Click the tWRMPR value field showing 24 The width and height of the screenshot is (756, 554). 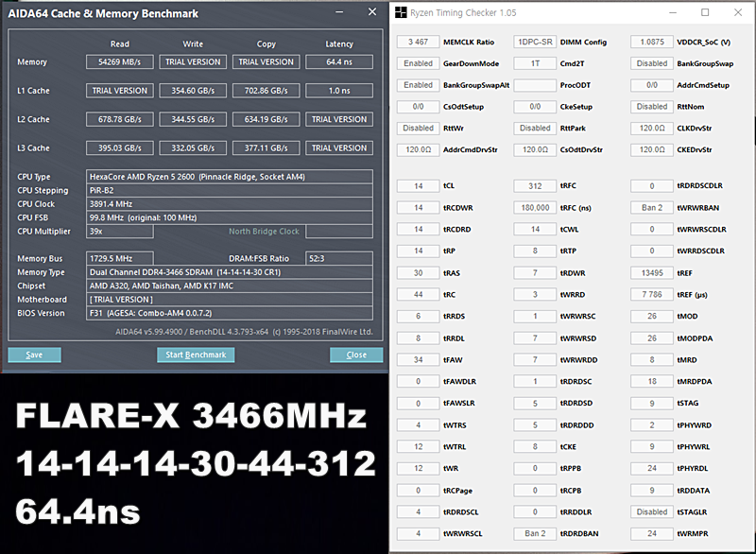tap(652, 533)
